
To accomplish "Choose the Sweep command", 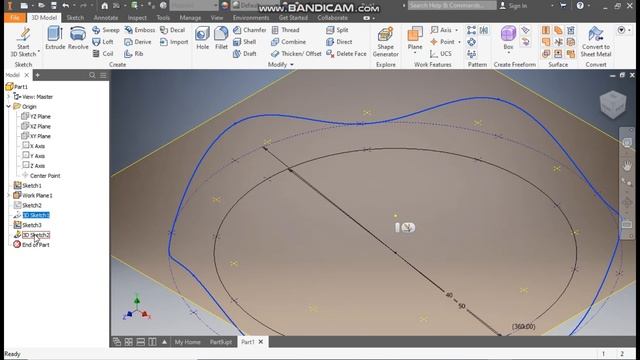I will pos(106,30).
